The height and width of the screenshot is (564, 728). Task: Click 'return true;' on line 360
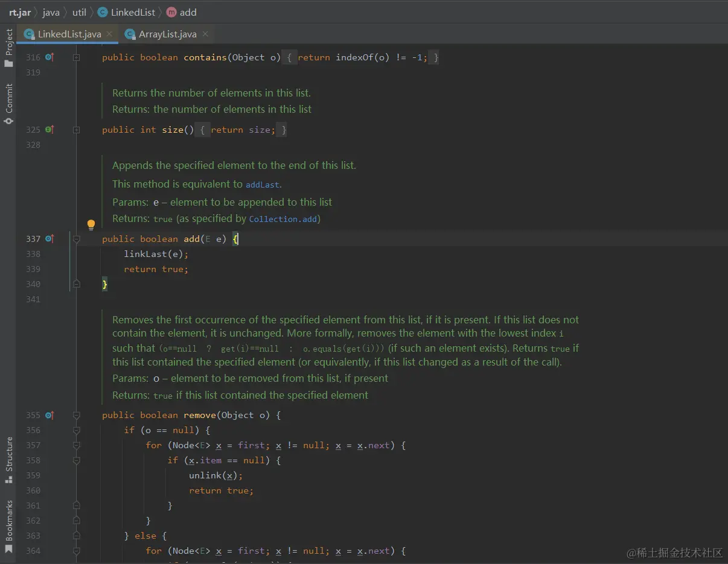coord(222,490)
